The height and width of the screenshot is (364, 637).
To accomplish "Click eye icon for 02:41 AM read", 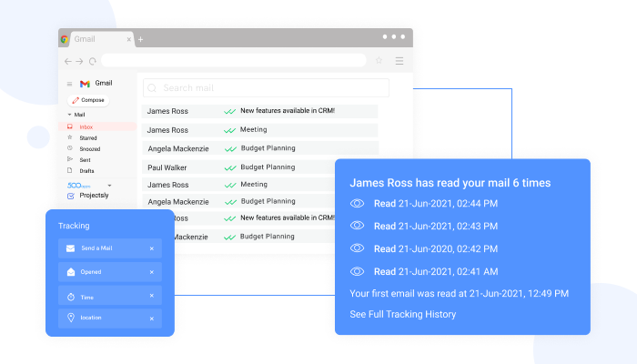I will (357, 271).
